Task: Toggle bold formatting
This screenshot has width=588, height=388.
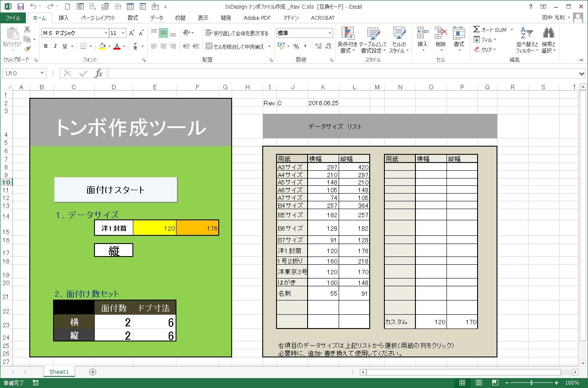Action: (x=46, y=46)
